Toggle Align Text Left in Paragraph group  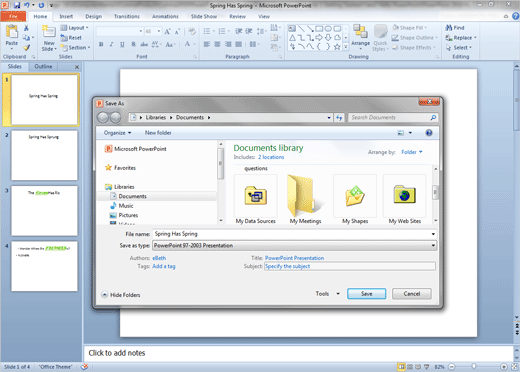coord(207,44)
